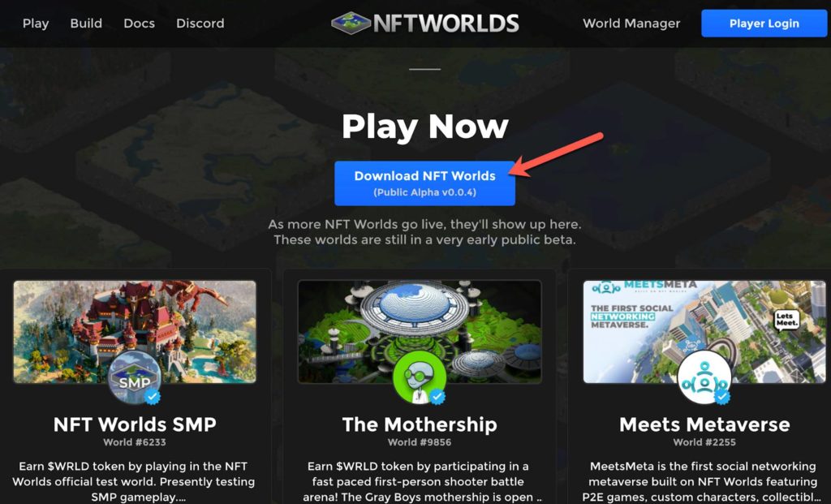Click The Mothership alien avatar icon
Viewport: 831px width, 504px height.
pyautogui.click(x=420, y=377)
